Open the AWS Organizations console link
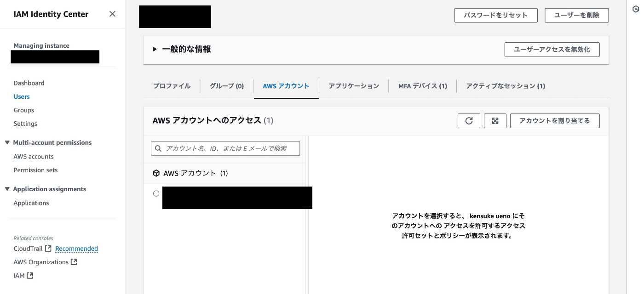Screen dimensions: 644x294 41,262
